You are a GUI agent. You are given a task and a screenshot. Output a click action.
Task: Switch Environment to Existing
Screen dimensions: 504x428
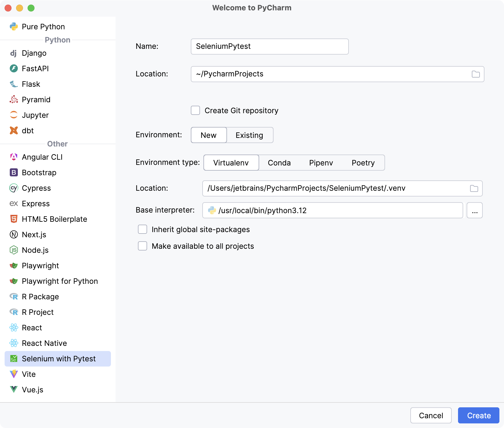pyautogui.click(x=249, y=135)
